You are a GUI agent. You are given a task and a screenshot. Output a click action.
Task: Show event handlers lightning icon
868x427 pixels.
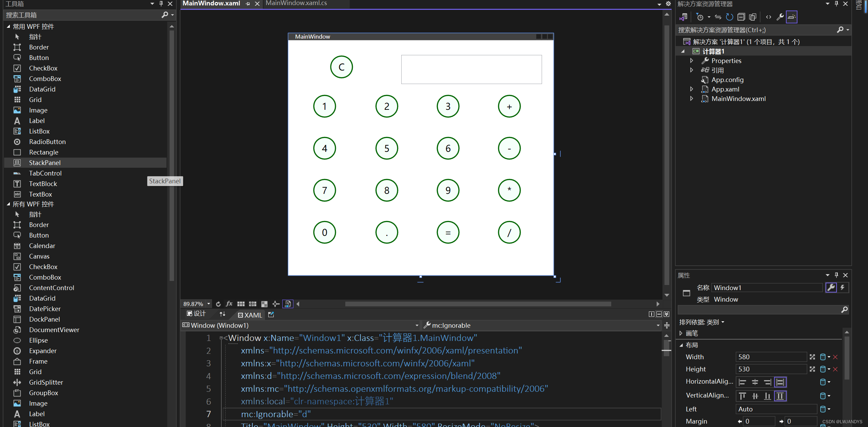click(843, 287)
